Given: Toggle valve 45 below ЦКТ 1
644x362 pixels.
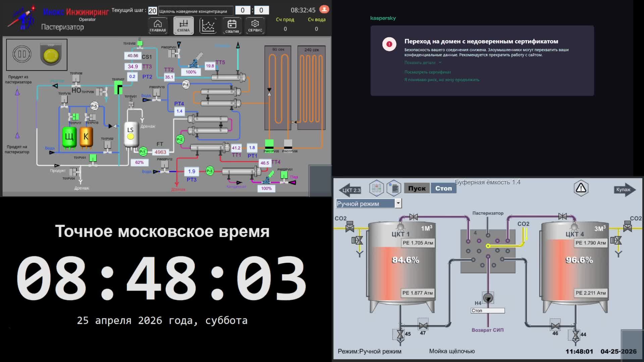Looking at the screenshot, I should [400, 334].
